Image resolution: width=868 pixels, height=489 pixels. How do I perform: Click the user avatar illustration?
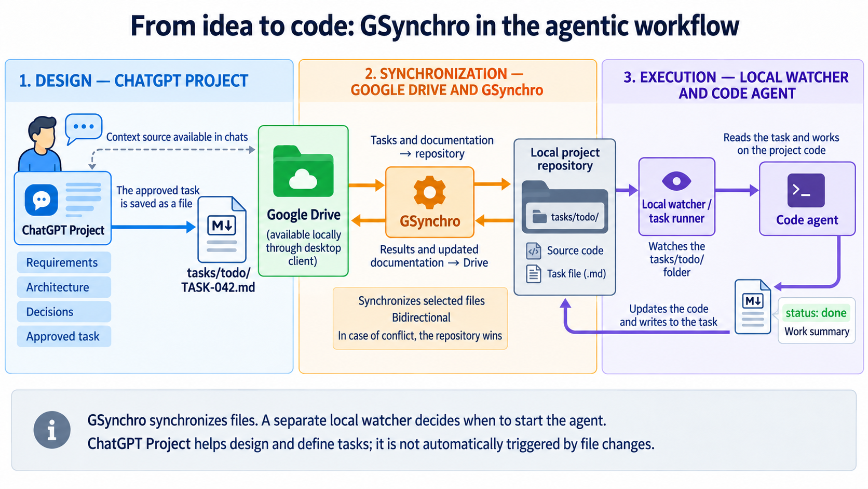click(40, 144)
